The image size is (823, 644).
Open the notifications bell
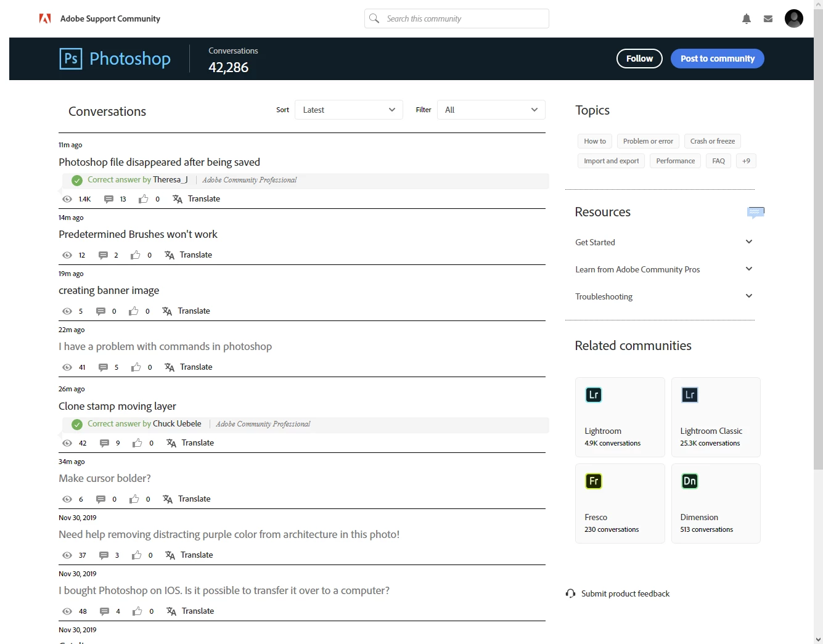click(x=747, y=18)
